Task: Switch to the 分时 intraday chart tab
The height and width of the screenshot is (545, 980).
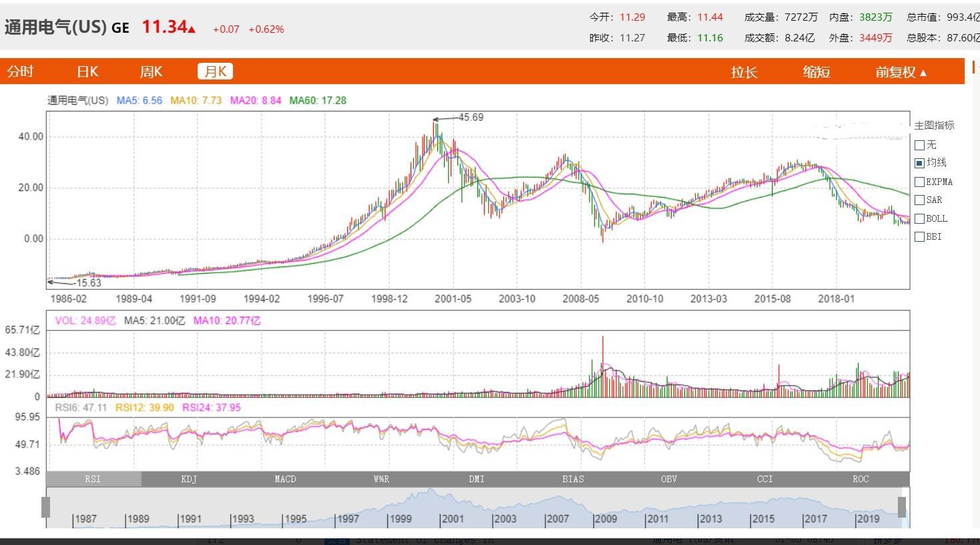Action: tap(20, 71)
